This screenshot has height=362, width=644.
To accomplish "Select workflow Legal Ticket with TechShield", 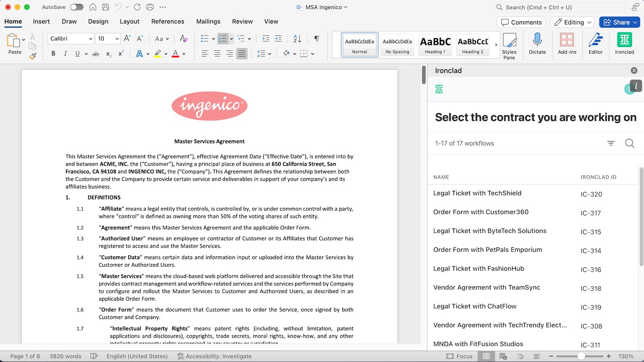I will (x=477, y=193).
